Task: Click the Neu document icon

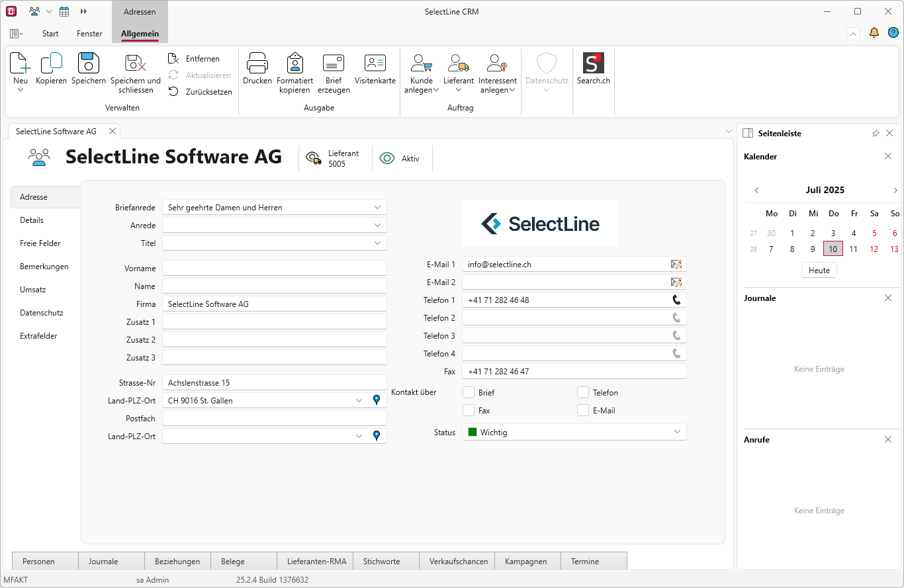Action: pyautogui.click(x=21, y=63)
